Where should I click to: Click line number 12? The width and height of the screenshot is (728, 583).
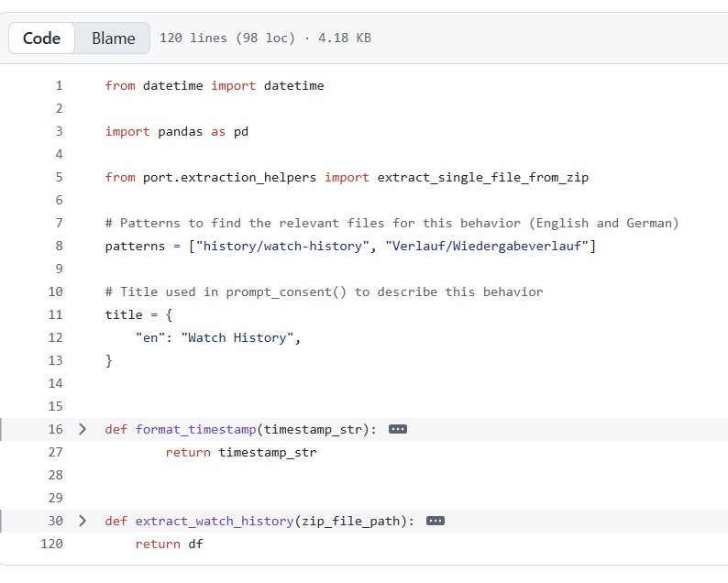click(55, 337)
